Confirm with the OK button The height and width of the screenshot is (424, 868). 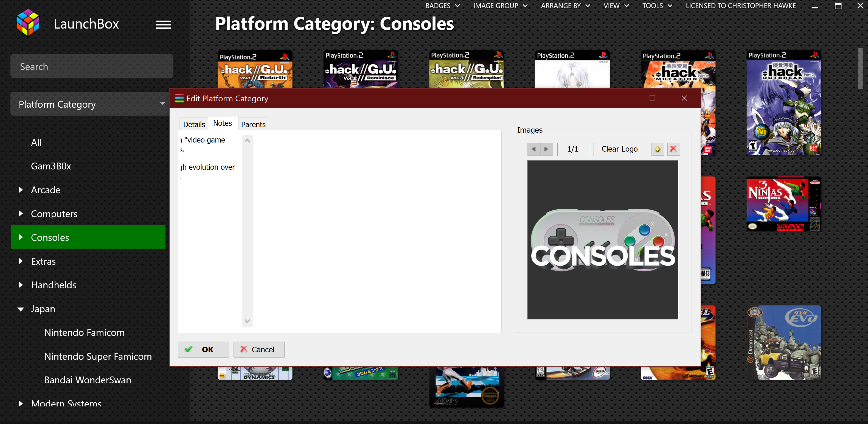click(x=203, y=350)
